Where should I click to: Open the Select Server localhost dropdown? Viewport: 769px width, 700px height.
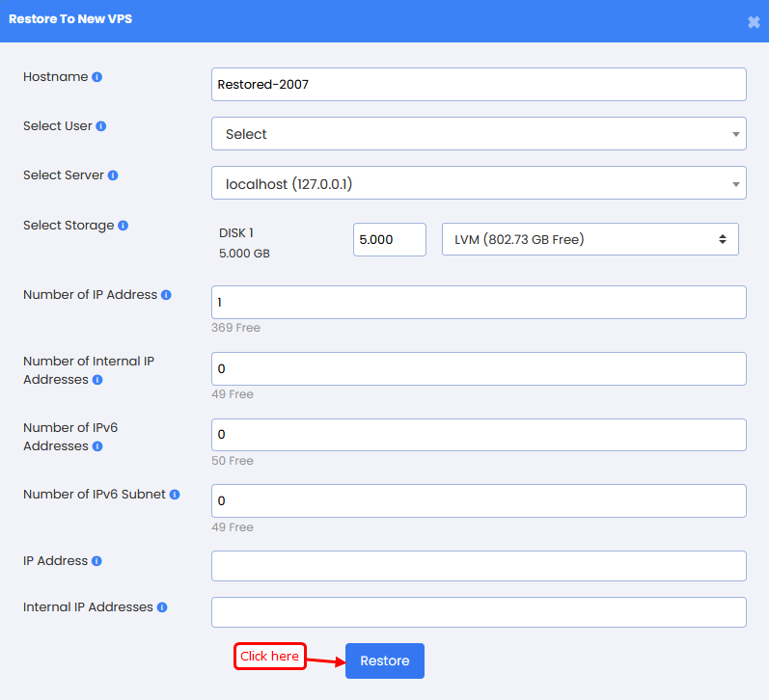(479, 183)
